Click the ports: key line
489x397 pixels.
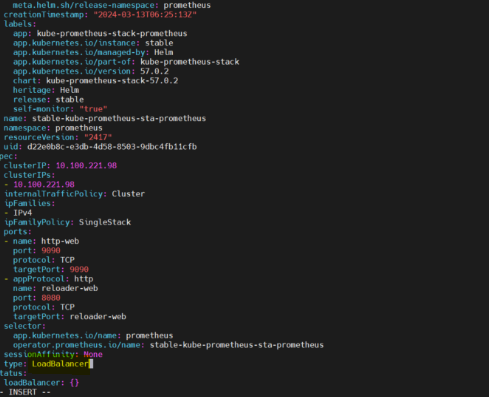17,232
